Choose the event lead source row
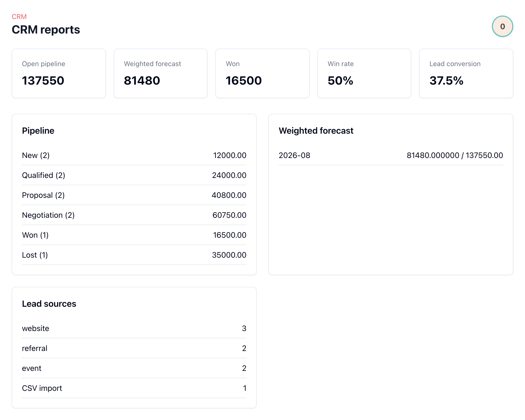This screenshot has width=525, height=420. 134,368
